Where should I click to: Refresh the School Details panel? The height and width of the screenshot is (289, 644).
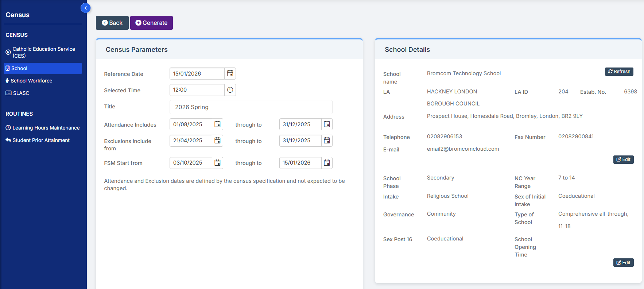click(x=619, y=72)
